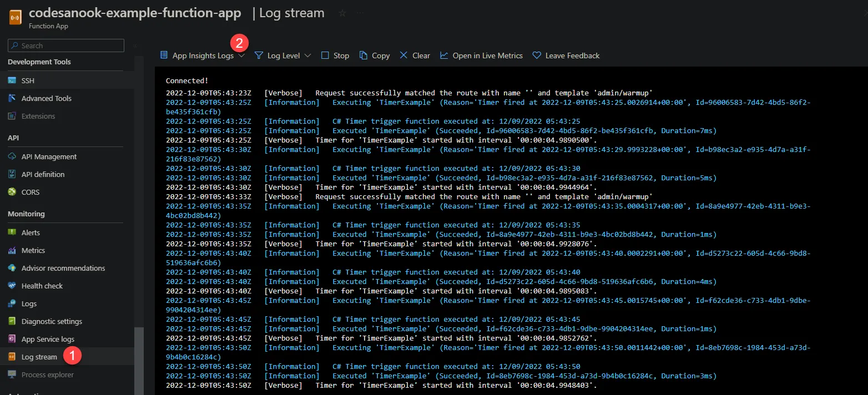Click the log line with interval '00:00:04.9944964'
Screen dimensions: 868x395
click(x=381, y=188)
